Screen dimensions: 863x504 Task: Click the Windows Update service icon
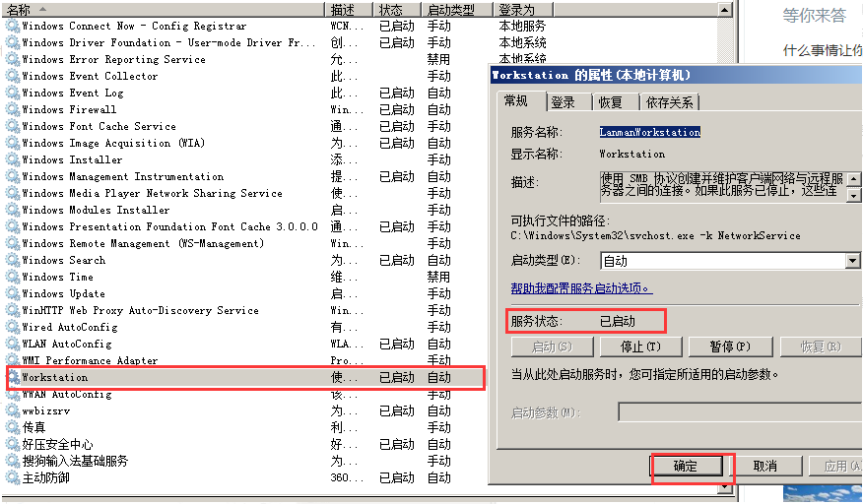click(x=12, y=293)
